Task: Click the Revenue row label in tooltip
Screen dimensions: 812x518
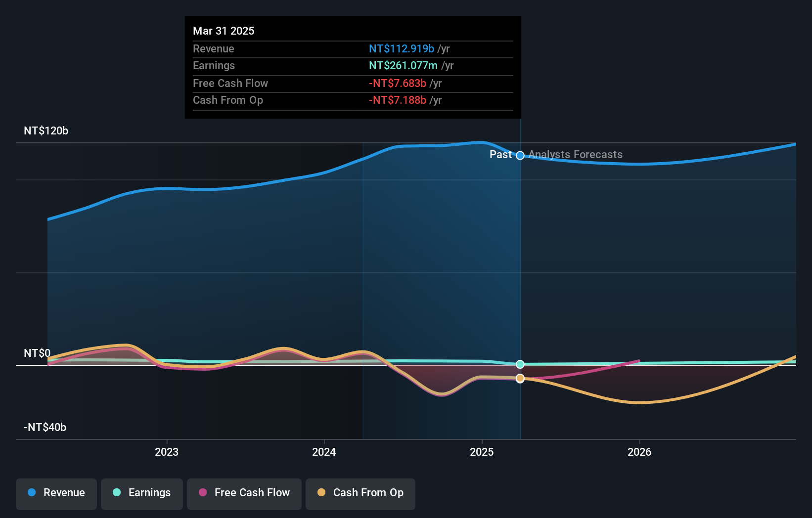Action: (214, 48)
